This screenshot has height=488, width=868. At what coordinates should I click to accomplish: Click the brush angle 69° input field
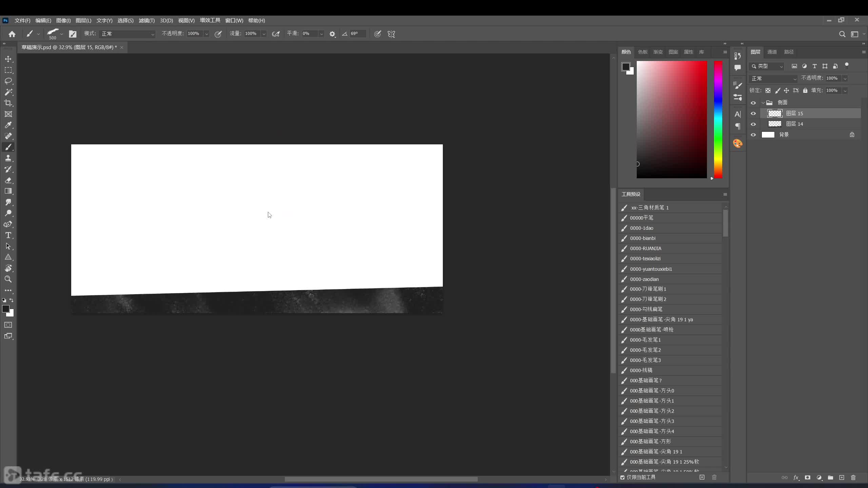pos(358,34)
